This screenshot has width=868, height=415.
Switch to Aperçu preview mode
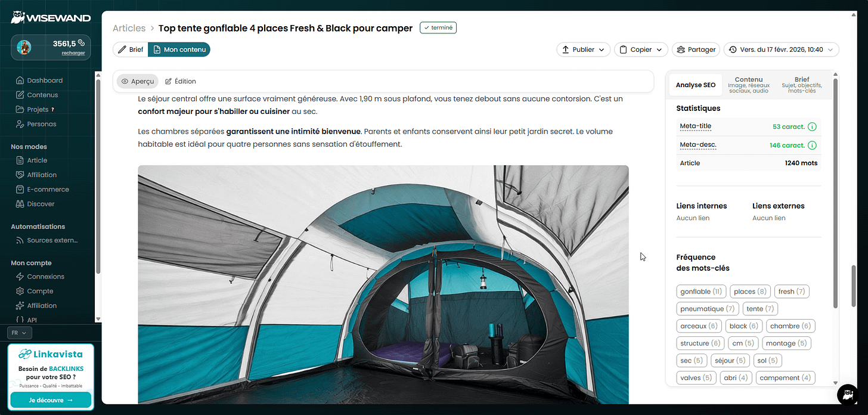click(138, 81)
